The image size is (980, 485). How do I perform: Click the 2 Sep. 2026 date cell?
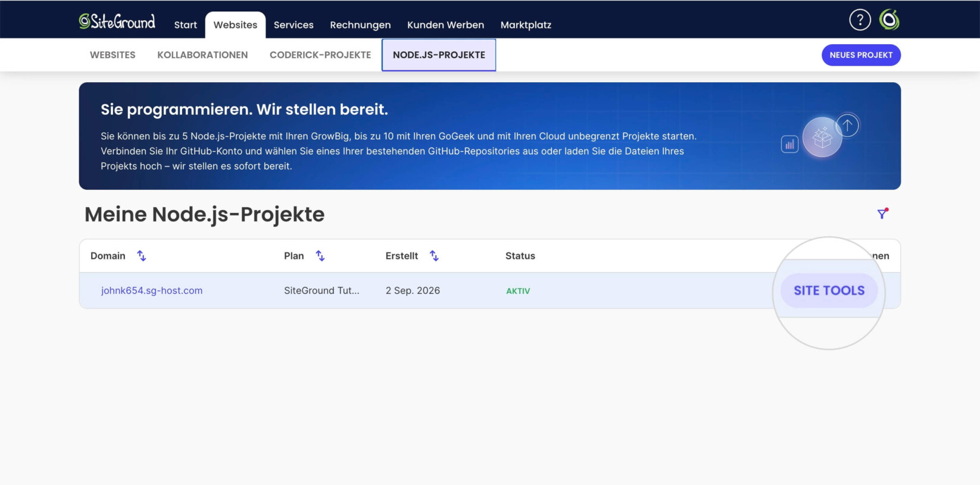pyautogui.click(x=413, y=290)
